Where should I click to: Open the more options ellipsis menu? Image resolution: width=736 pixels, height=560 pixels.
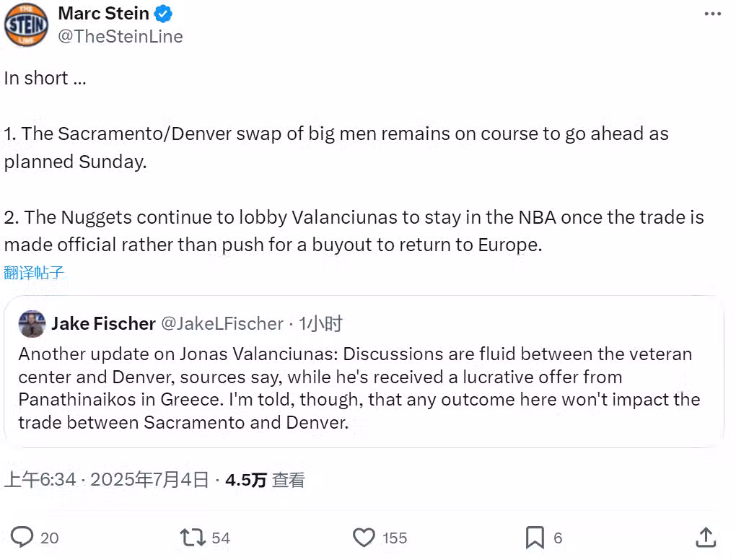(711, 14)
